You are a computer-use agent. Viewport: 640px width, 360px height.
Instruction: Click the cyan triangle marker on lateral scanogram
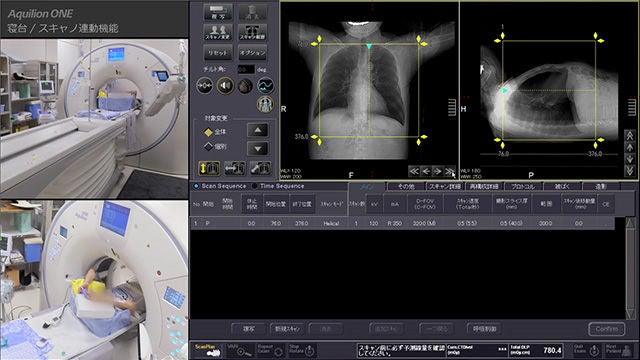505,90
